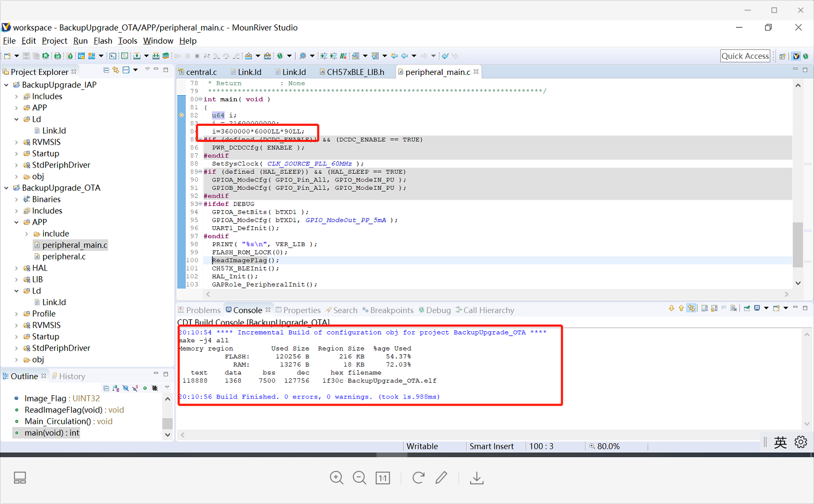Open the Call Hierarchy tab
This screenshot has height=504, width=814.
[x=485, y=310]
